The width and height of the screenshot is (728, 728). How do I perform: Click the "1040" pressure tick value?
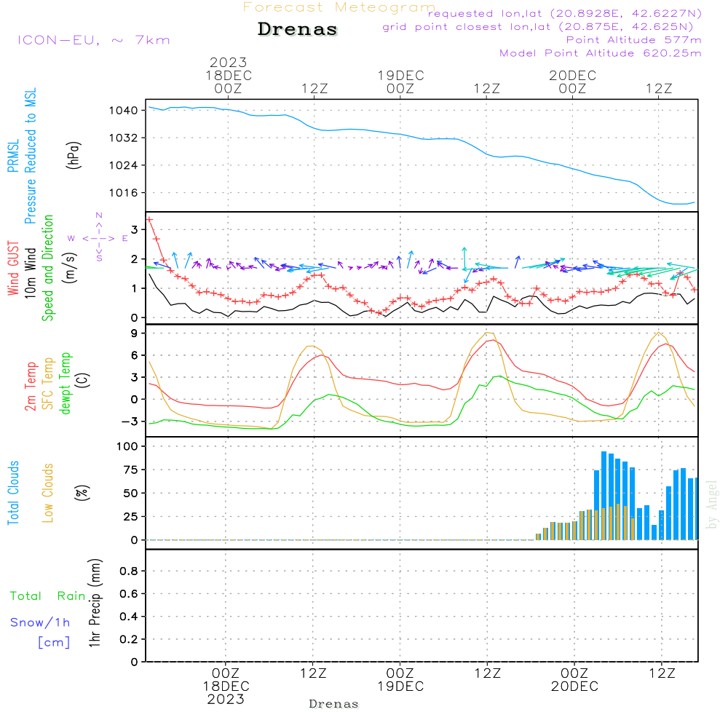(123, 111)
